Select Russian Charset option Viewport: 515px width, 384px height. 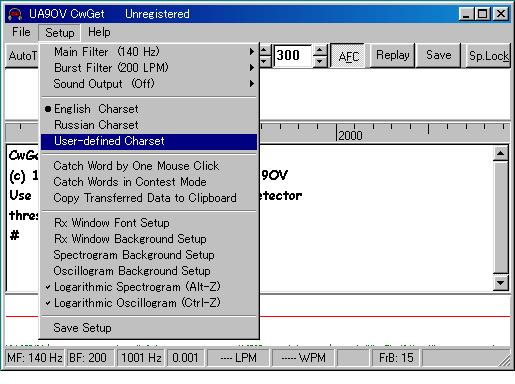pyautogui.click(x=149, y=125)
